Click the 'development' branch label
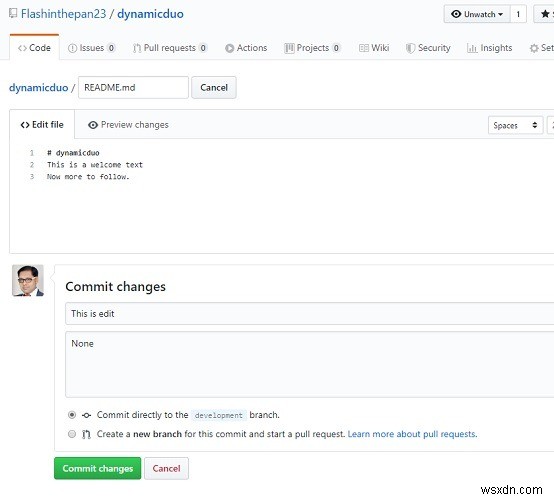 pyautogui.click(x=219, y=415)
